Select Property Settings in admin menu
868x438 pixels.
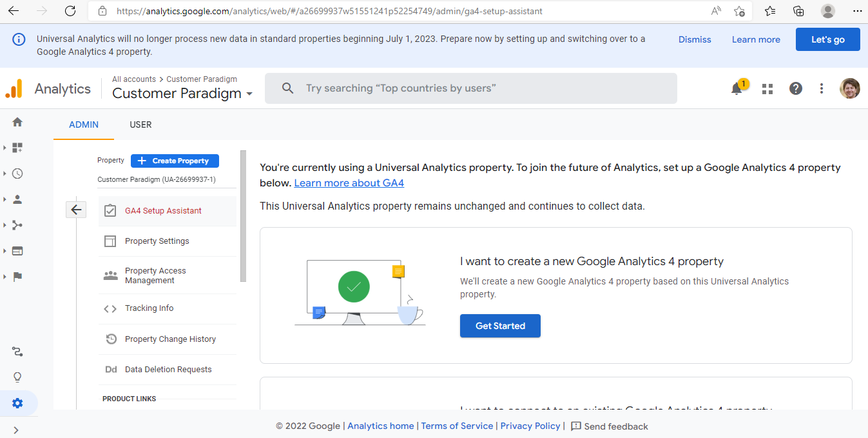pos(157,241)
